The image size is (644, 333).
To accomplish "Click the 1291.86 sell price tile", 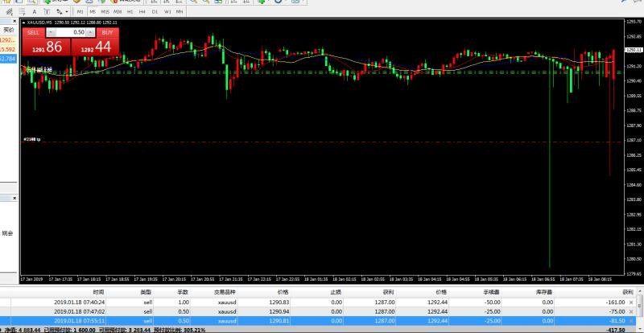I will click(47, 47).
